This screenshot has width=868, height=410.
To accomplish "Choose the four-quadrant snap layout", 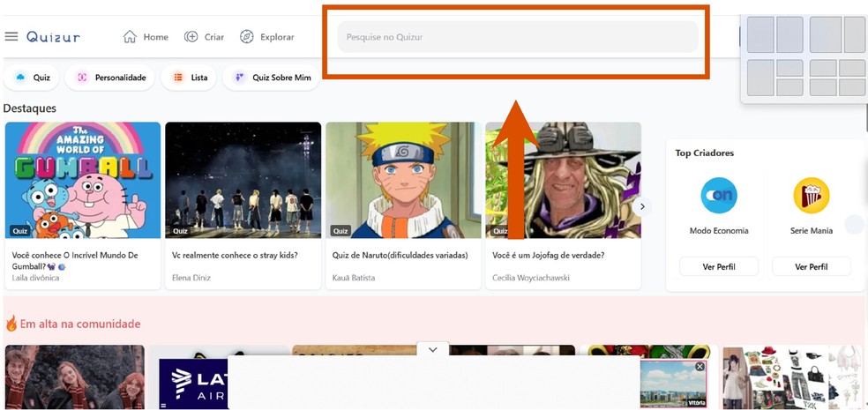I will [x=837, y=78].
